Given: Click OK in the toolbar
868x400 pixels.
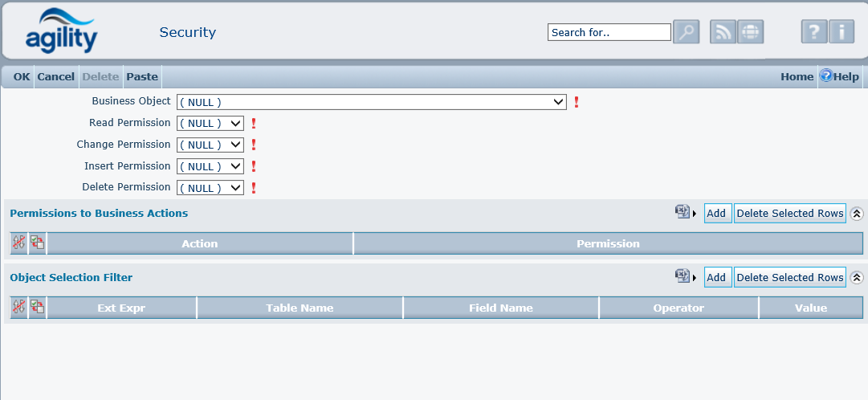Looking at the screenshot, I should click(x=22, y=77).
